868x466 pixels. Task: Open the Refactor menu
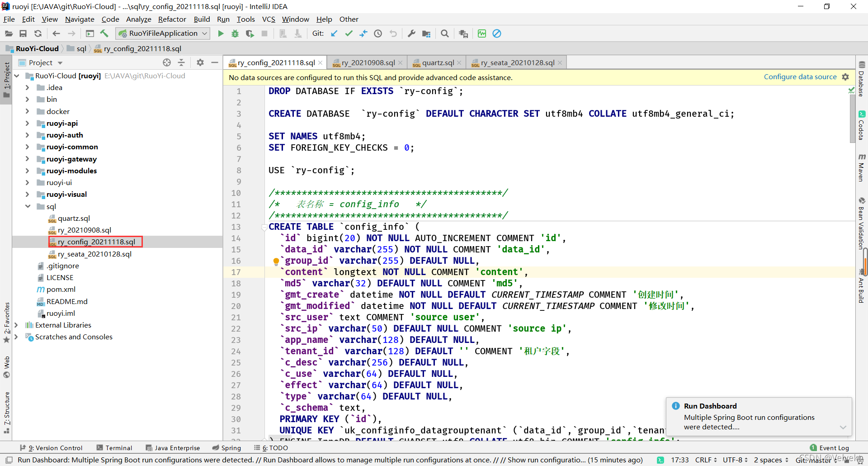point(172,19)
